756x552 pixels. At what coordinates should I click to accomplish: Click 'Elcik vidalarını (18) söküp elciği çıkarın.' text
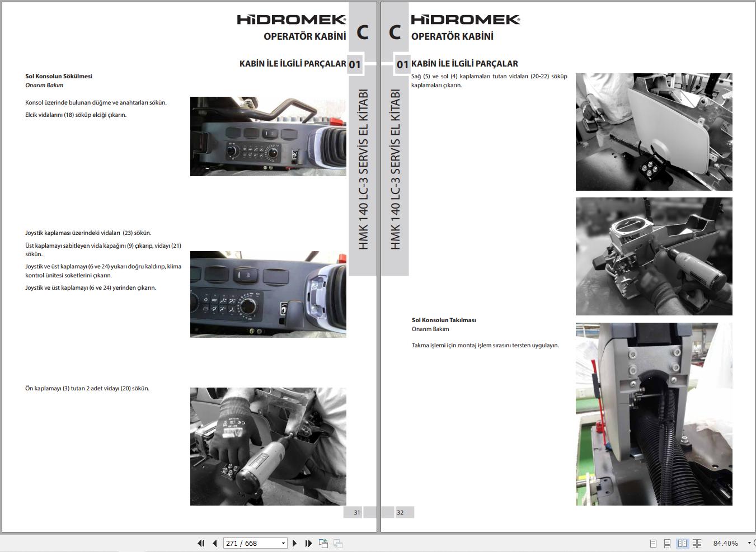point(76,115)
